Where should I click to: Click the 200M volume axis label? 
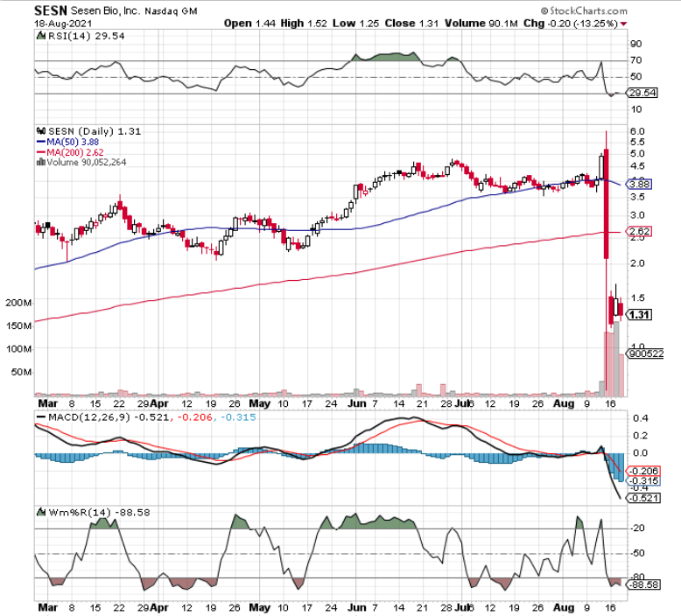[x=18, y=303]
